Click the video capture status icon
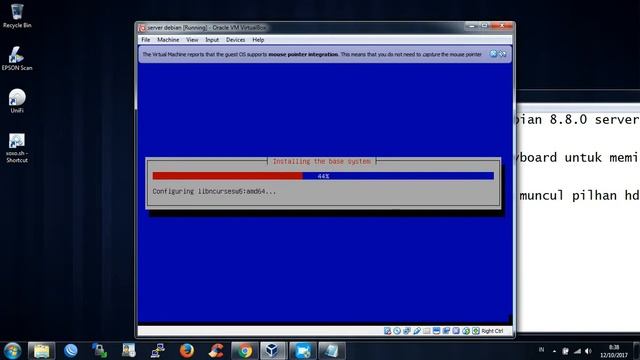This screenshot has width=640, height=360. (446, 331)
